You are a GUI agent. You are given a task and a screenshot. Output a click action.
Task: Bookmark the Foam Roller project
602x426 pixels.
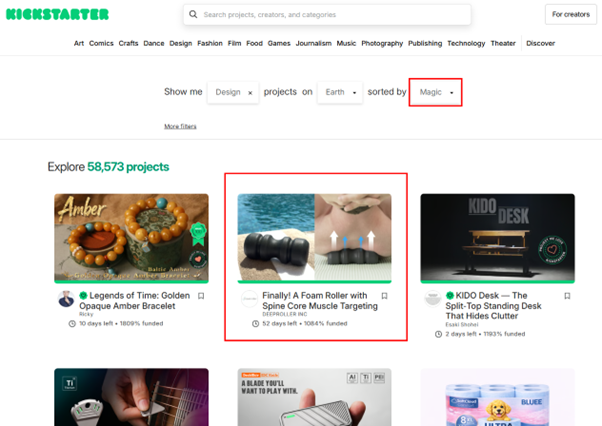point(384,296)
